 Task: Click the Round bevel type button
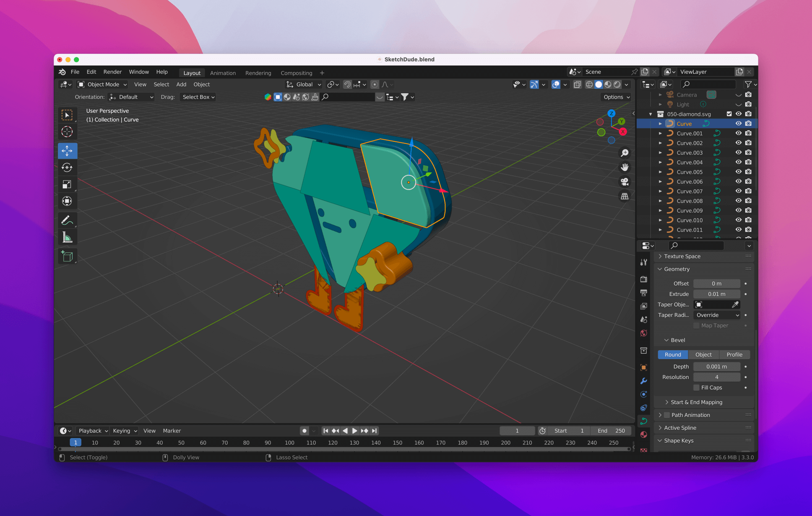(673, 354)
